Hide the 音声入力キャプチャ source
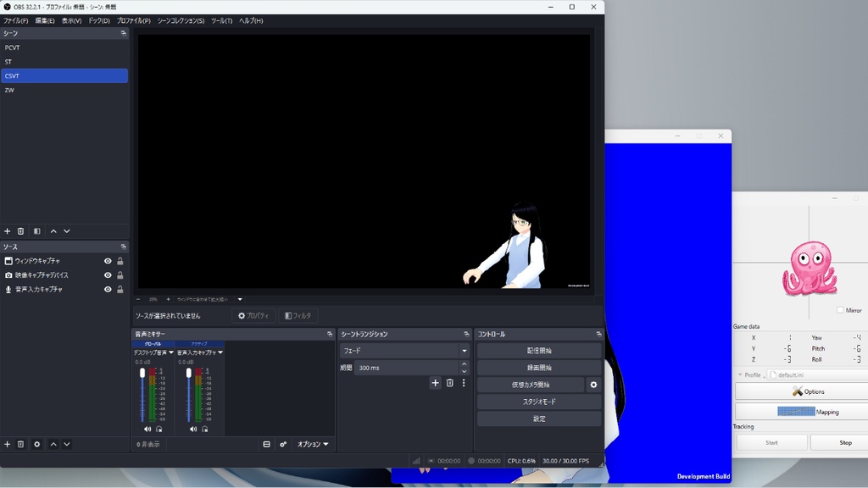The width and height of the screenshot is (868, 488). coord(108,290)
